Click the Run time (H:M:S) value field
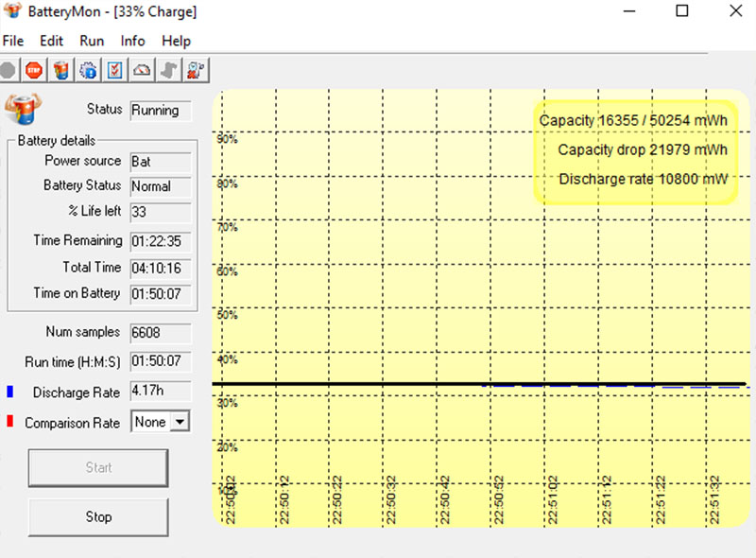The height and width of the screenshot is (558, 756). tap(161, 361)
